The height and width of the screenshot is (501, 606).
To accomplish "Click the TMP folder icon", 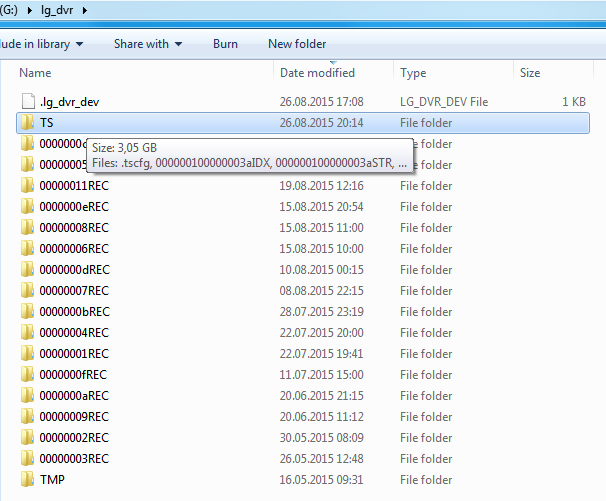I will click(x=27, y=480).
